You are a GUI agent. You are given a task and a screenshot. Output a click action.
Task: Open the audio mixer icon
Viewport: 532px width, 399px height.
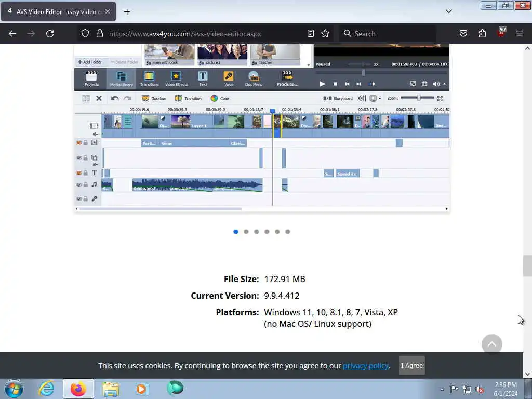[362, 98]
